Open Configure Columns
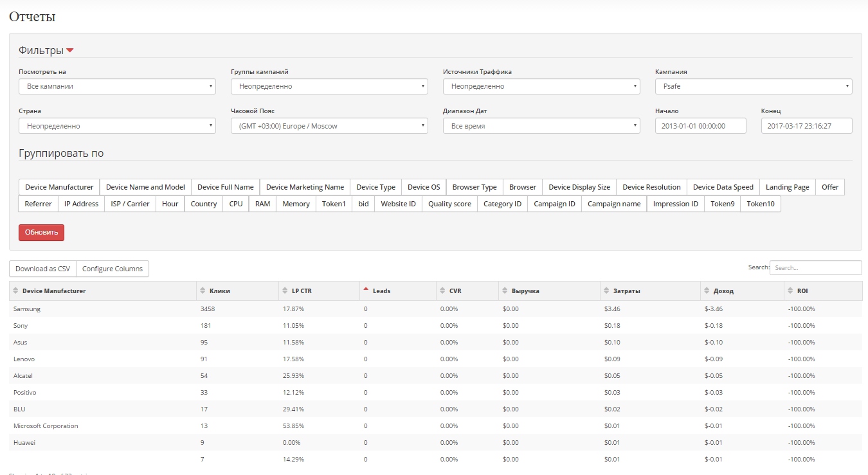The width and height of the screenshot is (868, 475). pos(113,269)
